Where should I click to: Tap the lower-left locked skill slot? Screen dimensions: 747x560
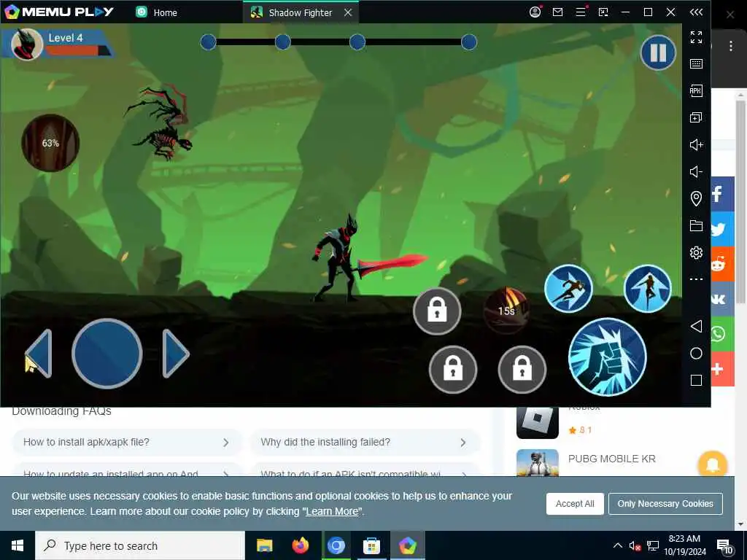click(452, 370)
